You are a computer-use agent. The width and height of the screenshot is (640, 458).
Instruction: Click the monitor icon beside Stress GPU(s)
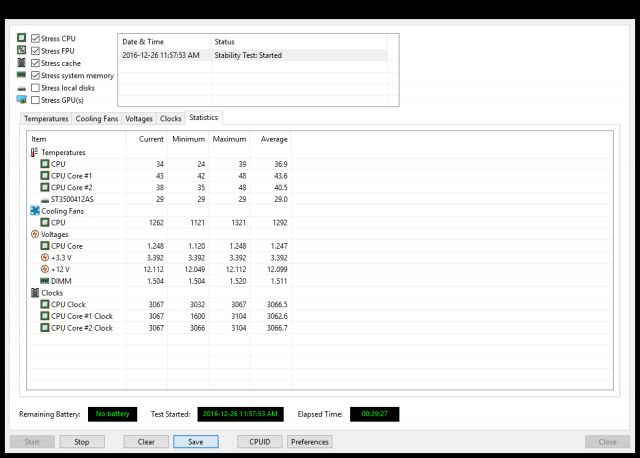[21, 100]
